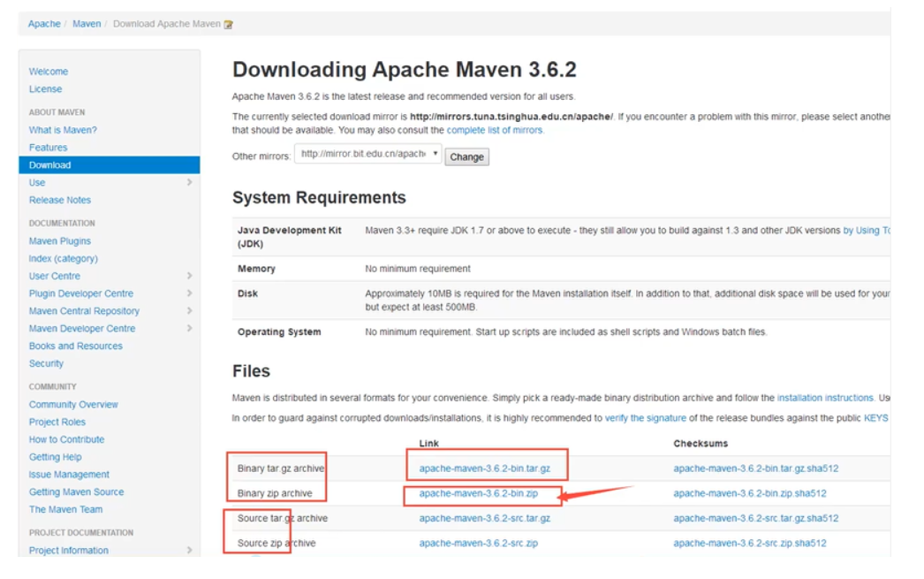Open The Maven Team link
Image resolution: width=924 pixels, height=579 pixels.
tap(65, 509)
